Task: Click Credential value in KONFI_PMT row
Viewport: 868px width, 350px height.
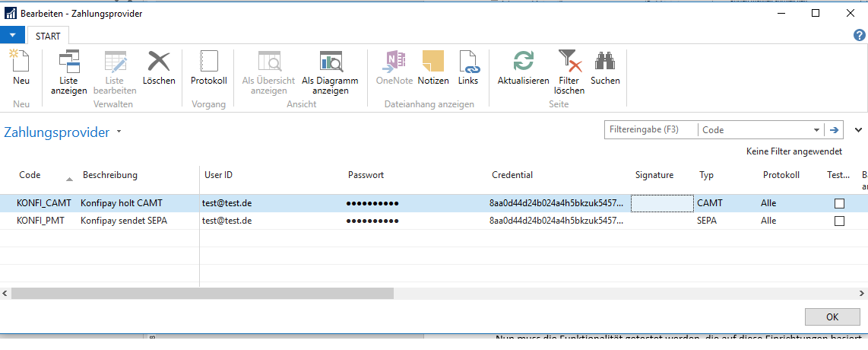Action: (x=556, y=221)
